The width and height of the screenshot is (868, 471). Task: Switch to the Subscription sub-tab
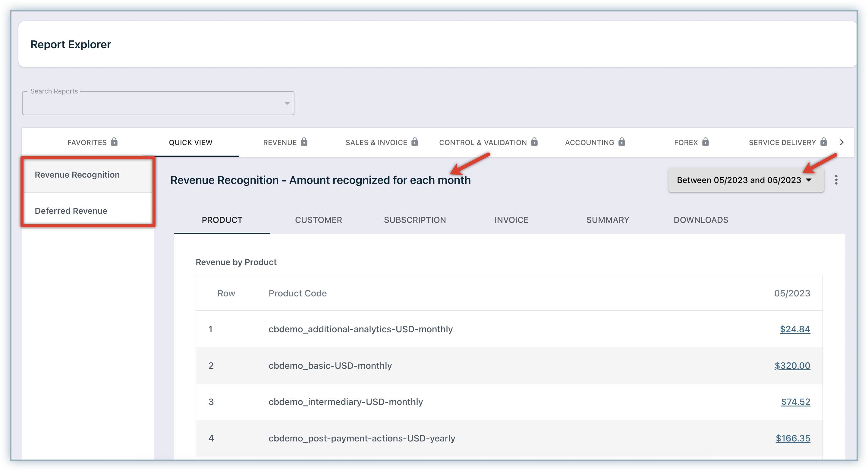(415, 220)
